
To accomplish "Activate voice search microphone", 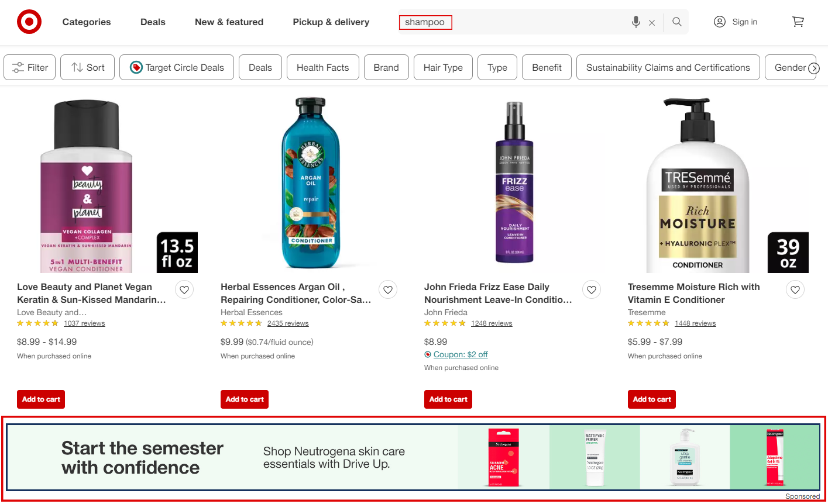I will click(635, 22).
